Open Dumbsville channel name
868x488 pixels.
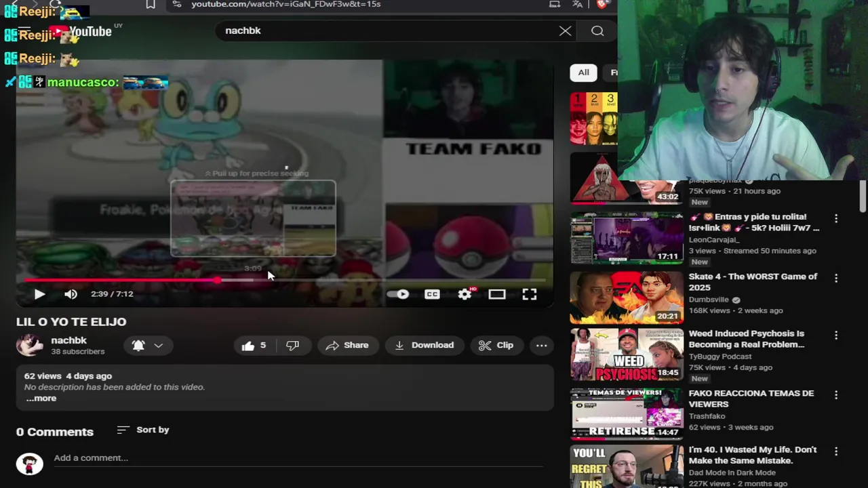709,300
